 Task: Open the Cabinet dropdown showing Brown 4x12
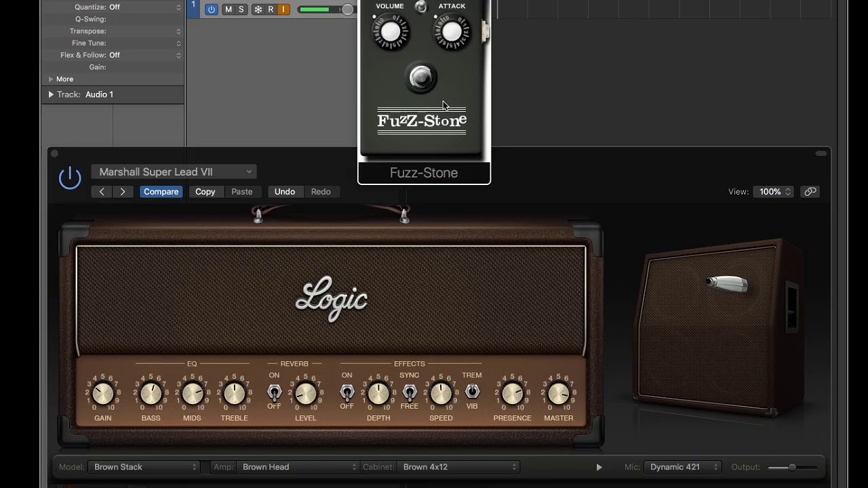tap(458, 467)
